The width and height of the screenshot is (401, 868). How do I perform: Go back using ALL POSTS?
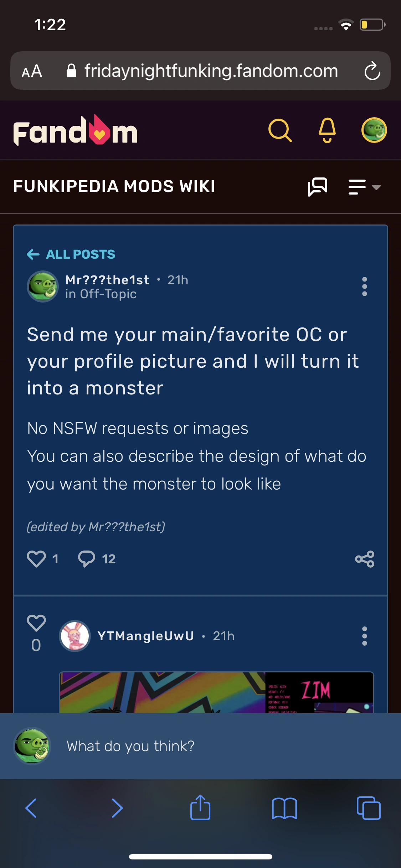pyautogui.click(x=71, y=254)
